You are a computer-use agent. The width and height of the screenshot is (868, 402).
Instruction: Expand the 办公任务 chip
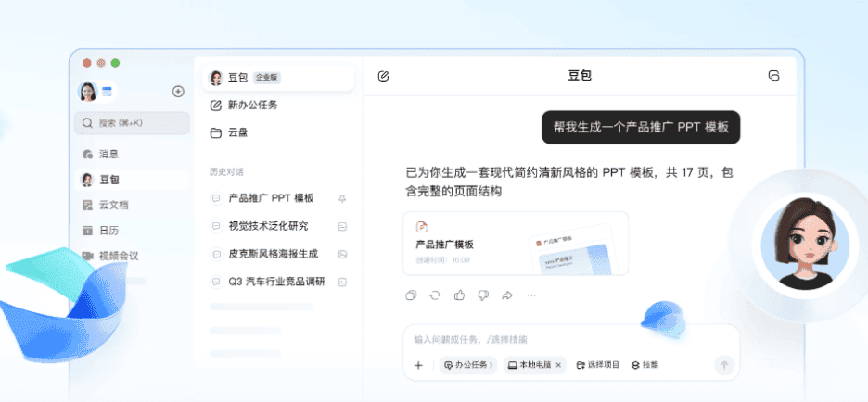point(468,365)
